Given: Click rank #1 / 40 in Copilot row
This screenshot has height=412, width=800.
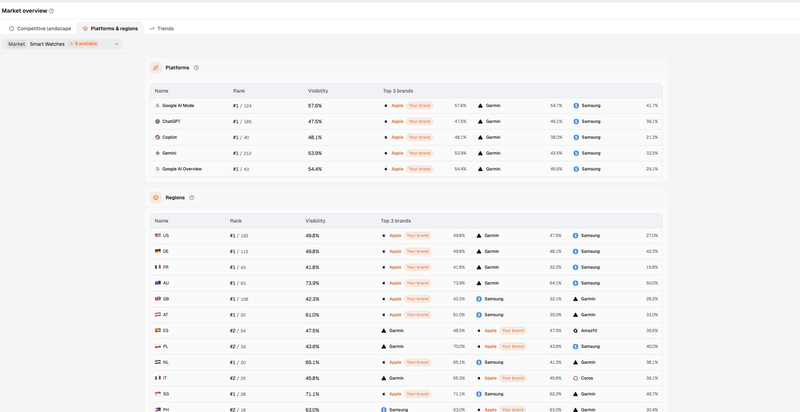Looking at the screenshot, I should click(x=241, y=137).
